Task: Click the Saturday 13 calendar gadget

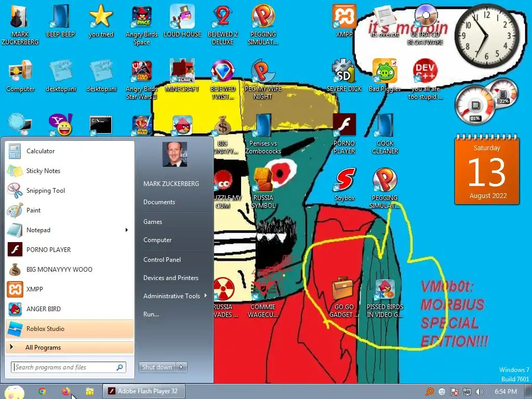Action: [487, 169]
